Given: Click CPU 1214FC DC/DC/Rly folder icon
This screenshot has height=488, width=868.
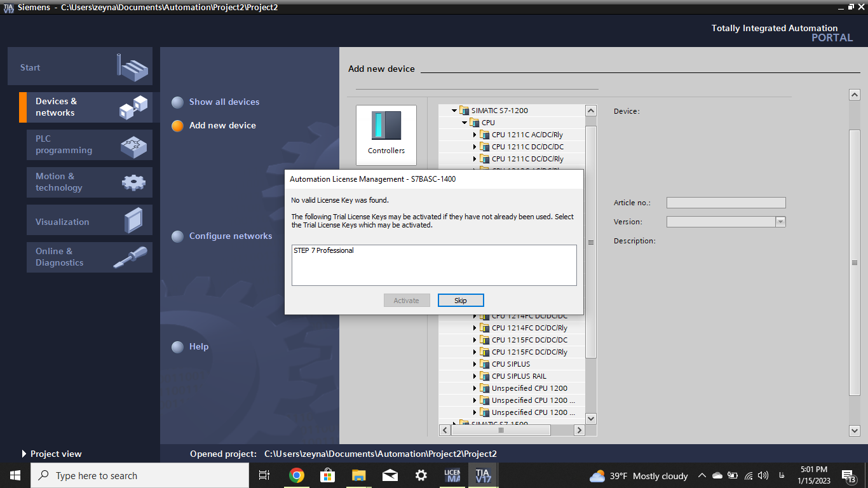Looking at the screenshot, I should click(x=485, y=328).
